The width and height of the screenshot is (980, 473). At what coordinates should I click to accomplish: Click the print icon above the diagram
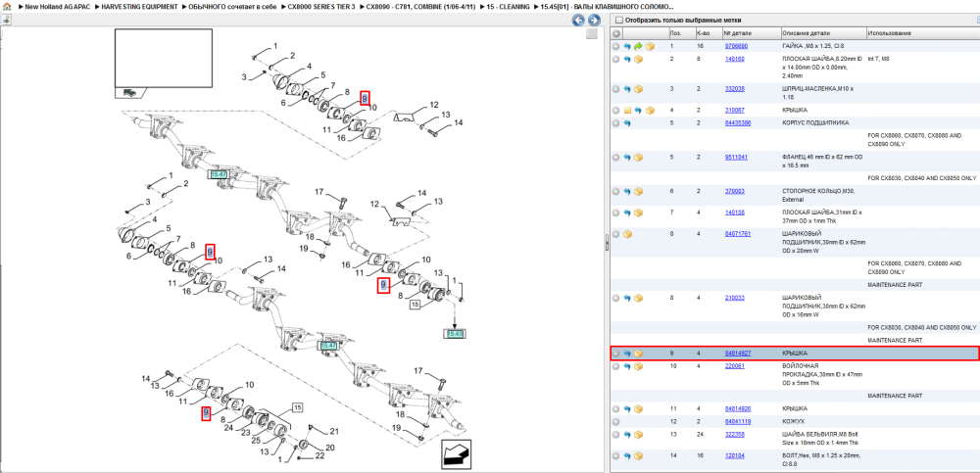(6, 20)
